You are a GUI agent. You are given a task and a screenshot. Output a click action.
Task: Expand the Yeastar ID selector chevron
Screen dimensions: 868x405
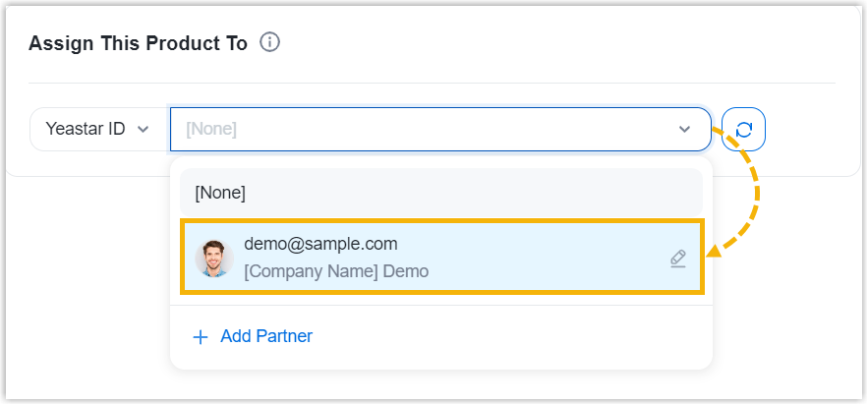pos(144,129)
